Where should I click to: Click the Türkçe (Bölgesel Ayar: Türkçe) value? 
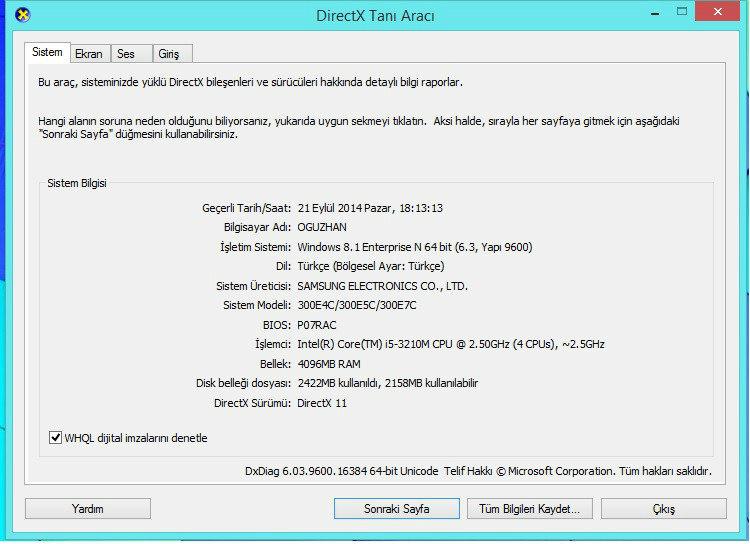click(371, 266)
